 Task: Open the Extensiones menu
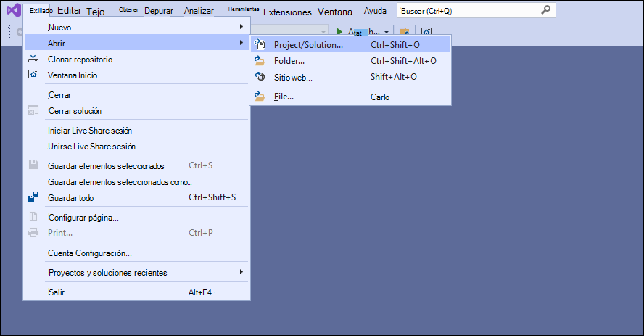(287, 12)
